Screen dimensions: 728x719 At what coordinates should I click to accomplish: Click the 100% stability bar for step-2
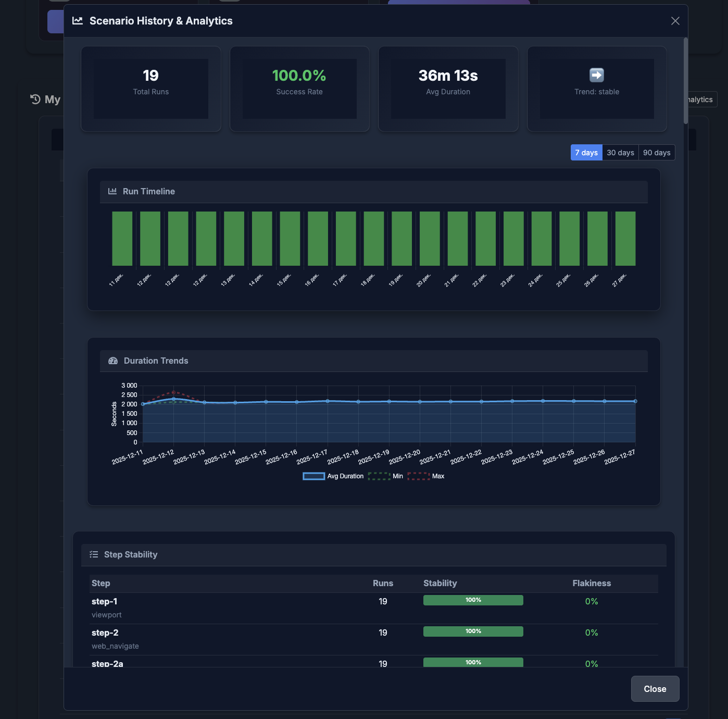point(472,631)
